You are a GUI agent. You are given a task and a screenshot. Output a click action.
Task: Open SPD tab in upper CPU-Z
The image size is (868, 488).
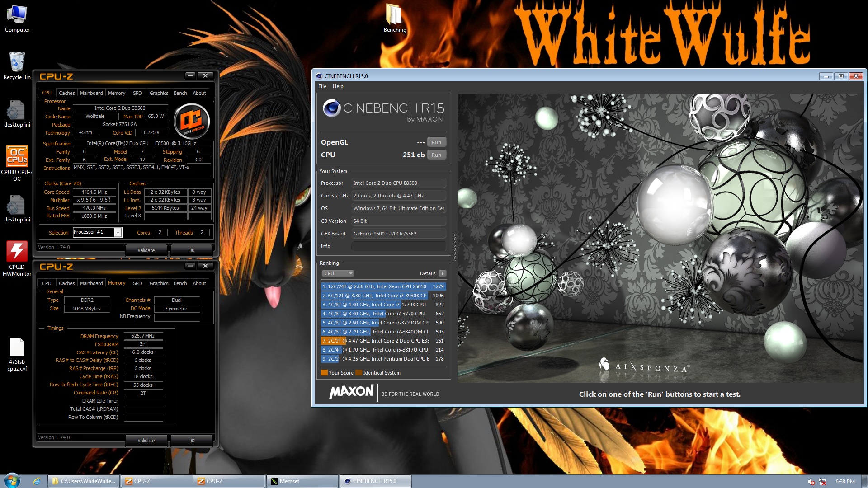137,93
